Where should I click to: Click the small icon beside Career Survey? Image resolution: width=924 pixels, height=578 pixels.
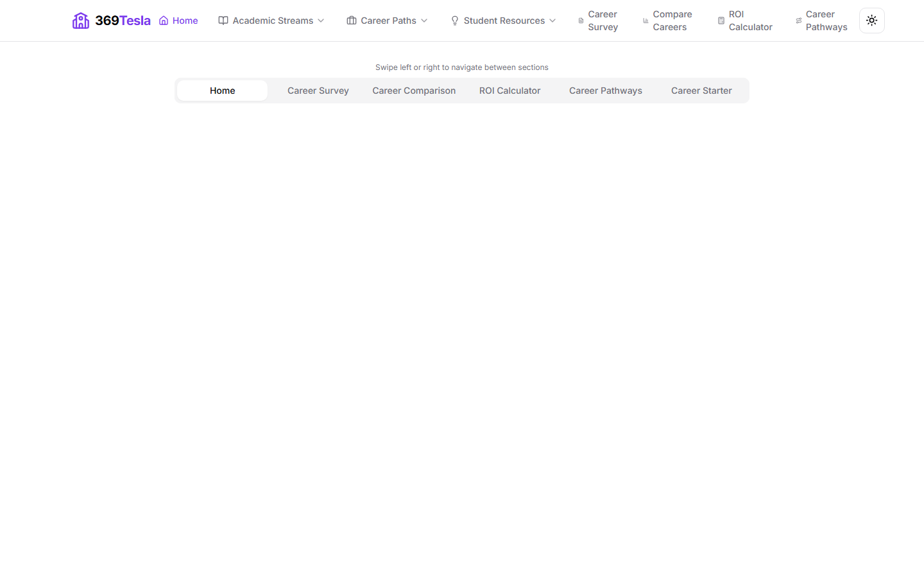[581, 21]
